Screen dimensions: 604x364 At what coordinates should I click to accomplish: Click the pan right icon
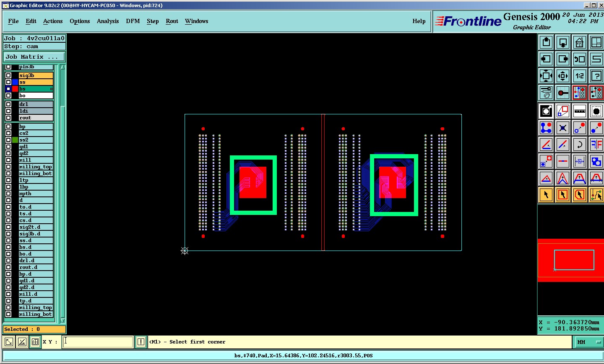click(563, 59)
